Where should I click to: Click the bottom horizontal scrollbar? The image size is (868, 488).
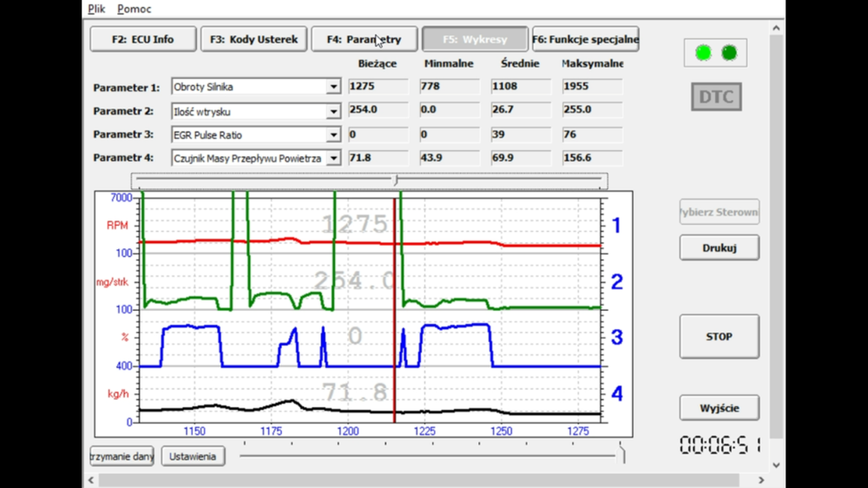pos(417,480)
